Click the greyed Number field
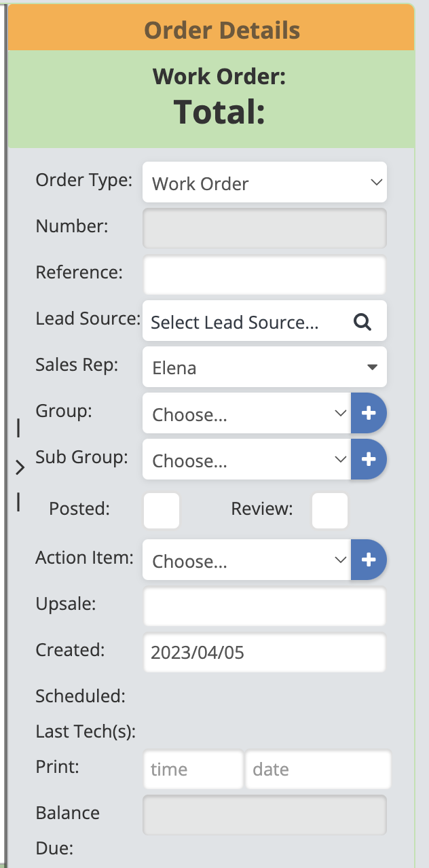429x868 pixels. 264,228
